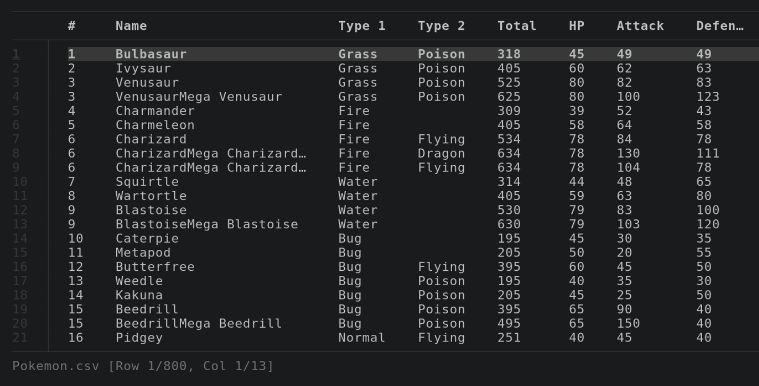Click Weedle's Poison Type 2 cell
Screen dimensions: 759x386
pyautogui.click(x=441, y=281)
